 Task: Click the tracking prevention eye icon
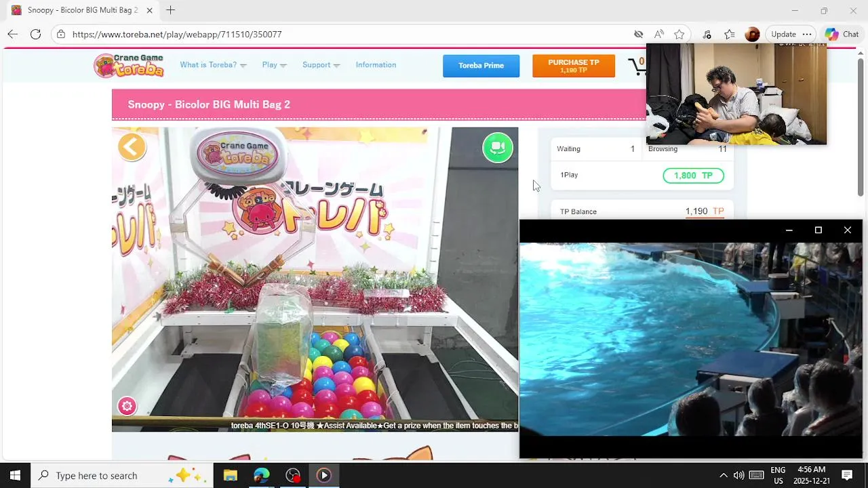click(x=638, y=34)
